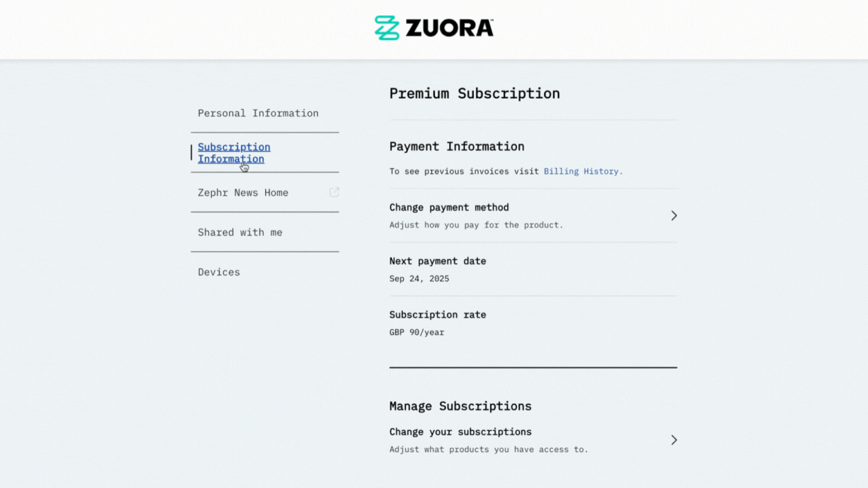
Task: Click the external link icon beside Zephr News Home
Action: tap(335, 191)
